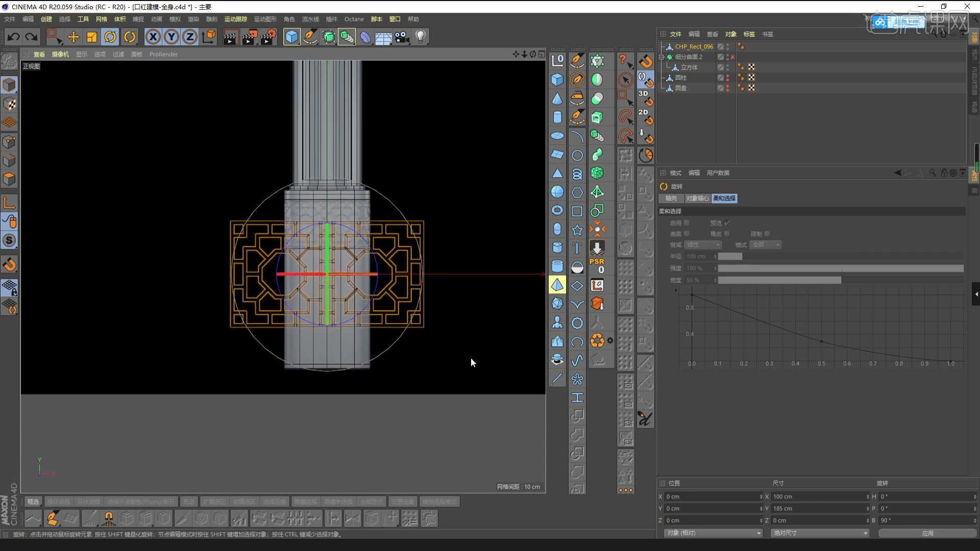Select the star spline icon

click(x=577, y=230)
